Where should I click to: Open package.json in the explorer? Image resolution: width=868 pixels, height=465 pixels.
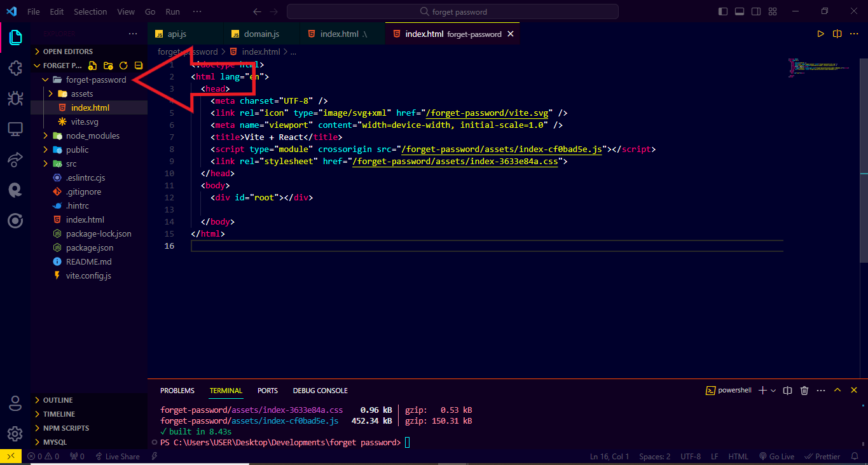click(89, 247)
